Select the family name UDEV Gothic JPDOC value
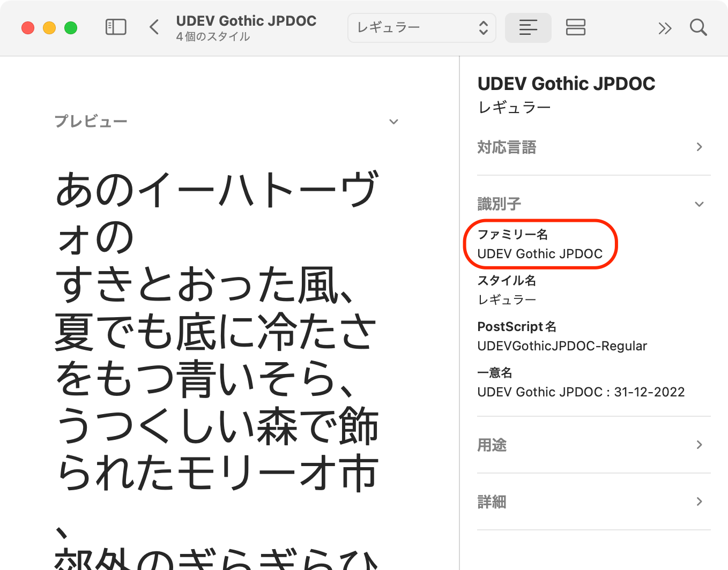Screen dimensions: 728x570 click(540, 254)
